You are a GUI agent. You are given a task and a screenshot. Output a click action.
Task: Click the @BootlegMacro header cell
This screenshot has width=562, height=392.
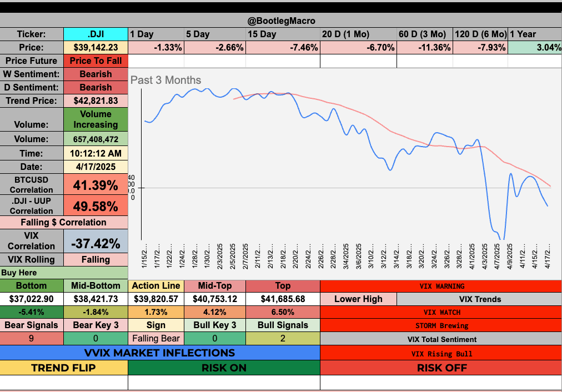pyautogui.click(x=281, y=21)
